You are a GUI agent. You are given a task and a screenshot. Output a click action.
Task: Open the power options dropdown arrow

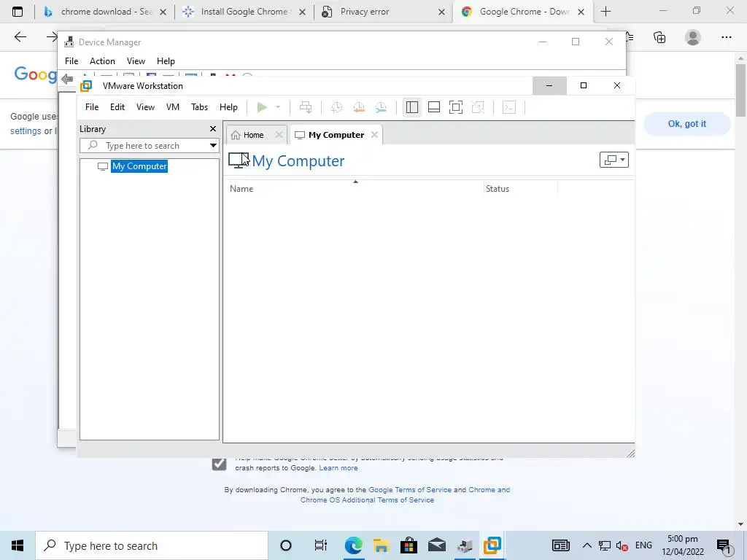(x=278, y=107)
